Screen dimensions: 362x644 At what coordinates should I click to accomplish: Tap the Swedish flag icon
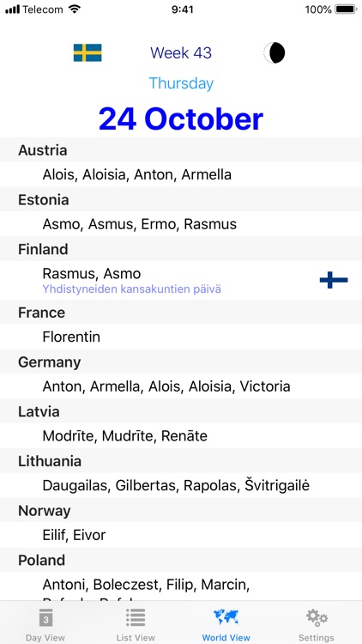coord(87,53)
